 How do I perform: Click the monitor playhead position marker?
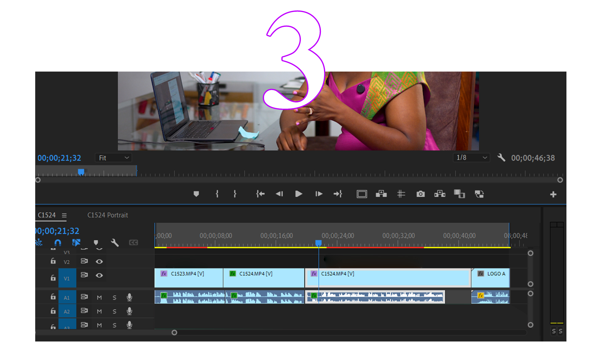coord(81,172)
